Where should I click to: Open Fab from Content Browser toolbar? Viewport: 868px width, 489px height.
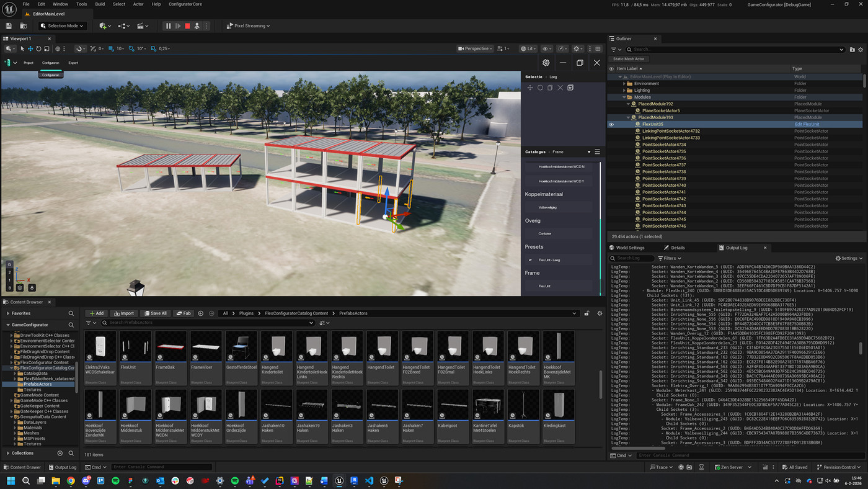coord(184,313)
